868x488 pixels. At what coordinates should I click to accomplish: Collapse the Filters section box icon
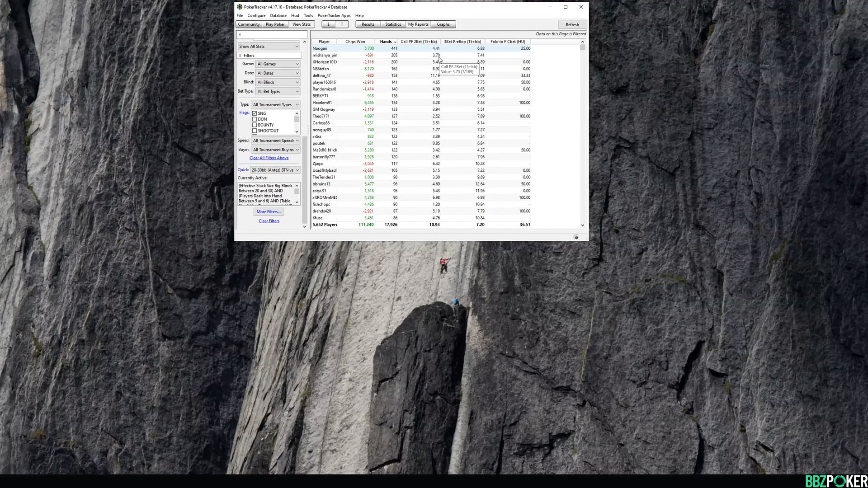click(240, 56)
